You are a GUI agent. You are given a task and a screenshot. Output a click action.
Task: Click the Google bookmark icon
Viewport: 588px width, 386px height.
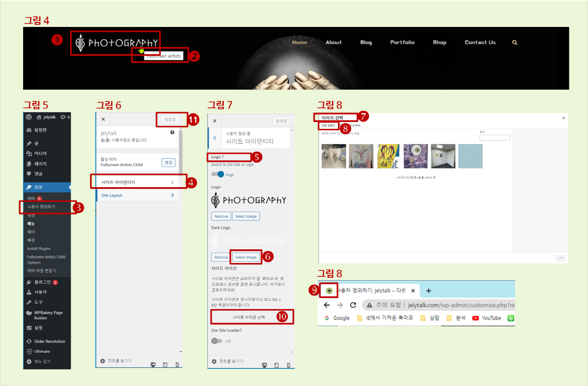(327, 318)
